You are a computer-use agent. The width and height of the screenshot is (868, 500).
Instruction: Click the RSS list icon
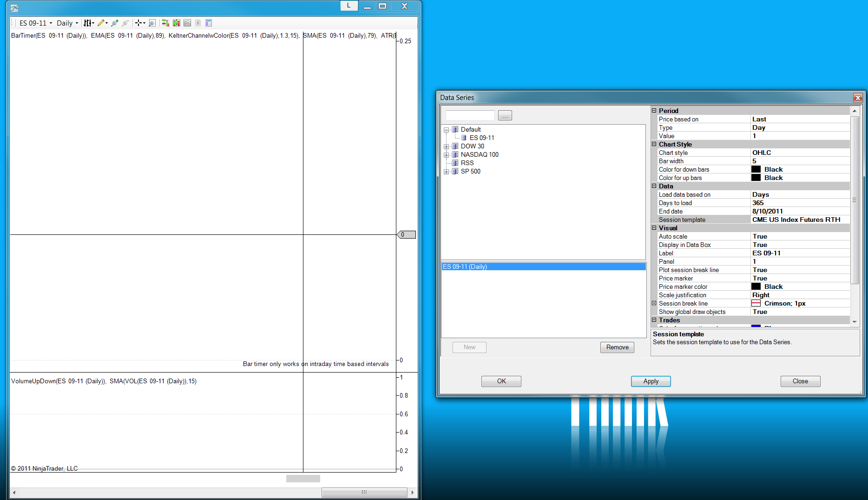click(455, 163)
